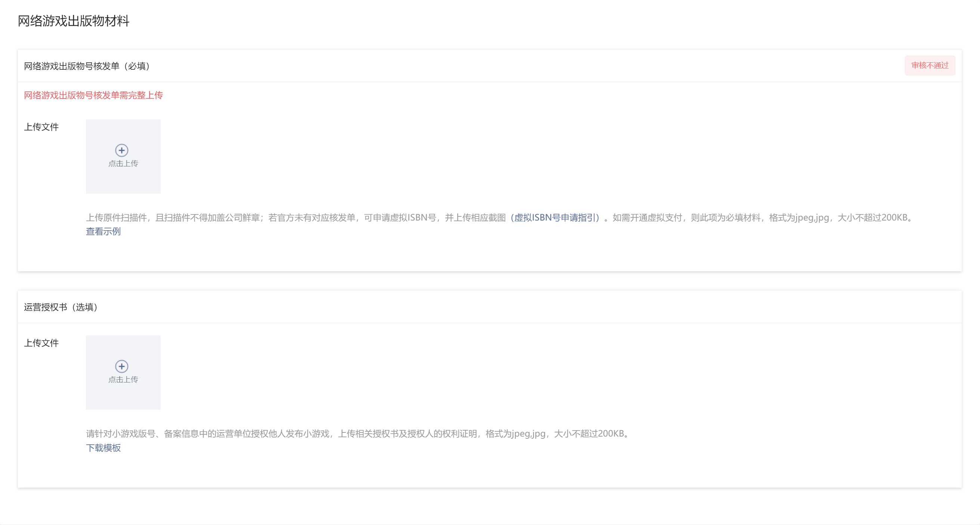Click the 网络游戏出版物材料 page heading

pyautogui.click(x=74, y=21)
